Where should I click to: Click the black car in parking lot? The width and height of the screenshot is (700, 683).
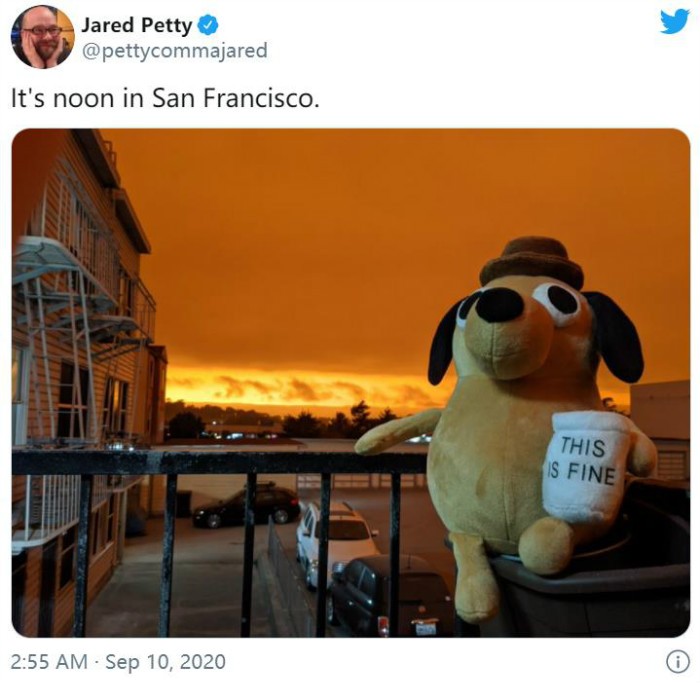tap(246, 505)
